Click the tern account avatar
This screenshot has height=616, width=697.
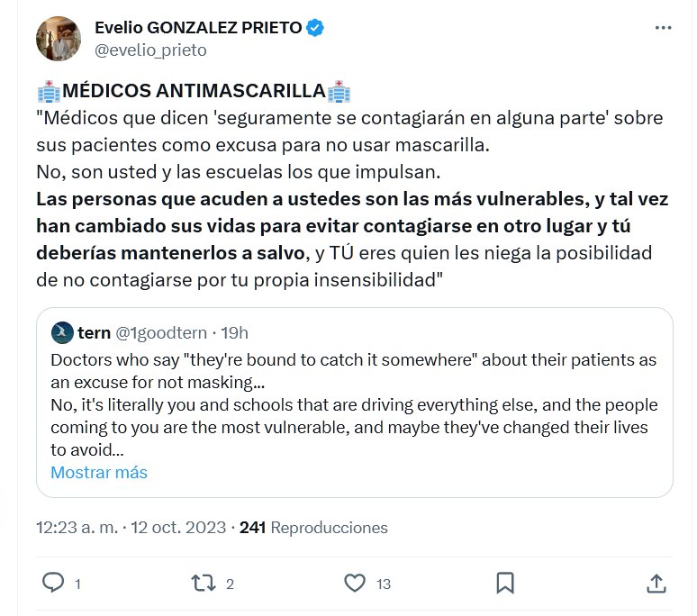[62, 332]
